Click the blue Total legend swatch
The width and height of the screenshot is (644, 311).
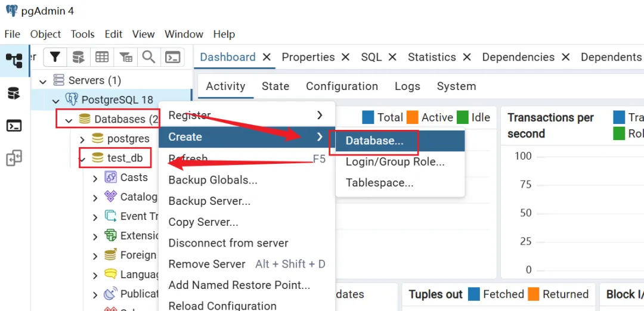point(368,117)
